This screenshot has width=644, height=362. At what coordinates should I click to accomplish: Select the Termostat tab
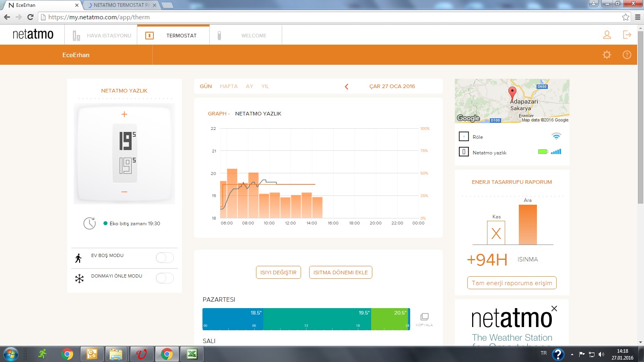pyautogui.click(x=173, y=35)
